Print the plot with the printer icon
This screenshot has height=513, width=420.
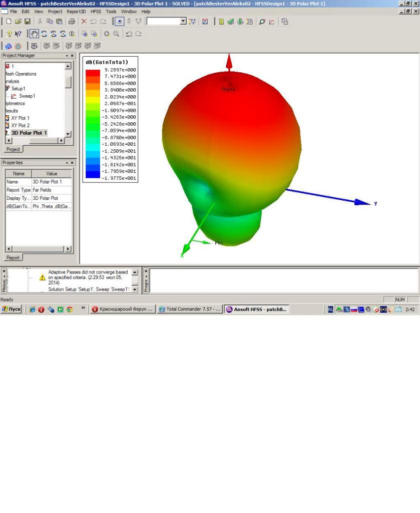72,22
